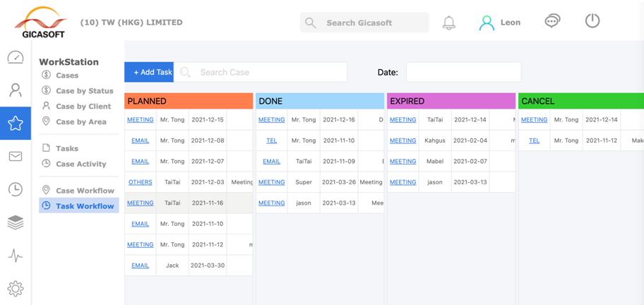Viewport: 644px width, 305px height.
Task: Click the clock history sidebar icon
Action: (x=16, y=189)
